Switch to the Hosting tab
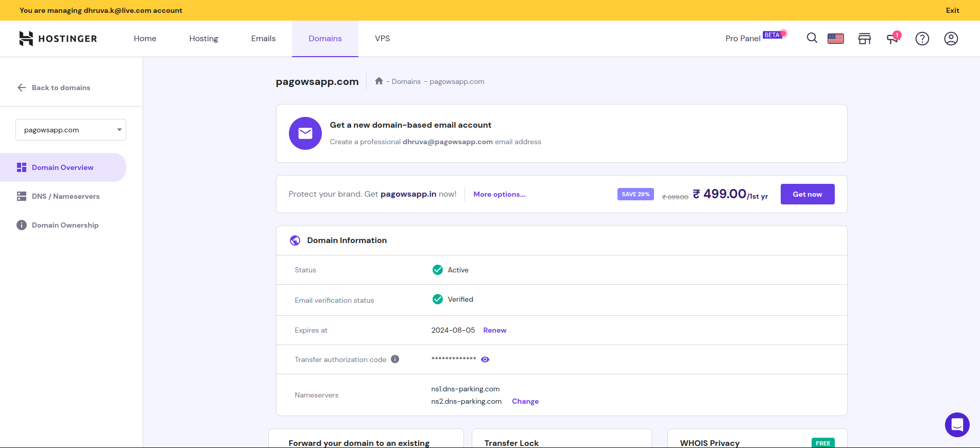The height and width of the screenshot is (448, 980). pos(203,39)
